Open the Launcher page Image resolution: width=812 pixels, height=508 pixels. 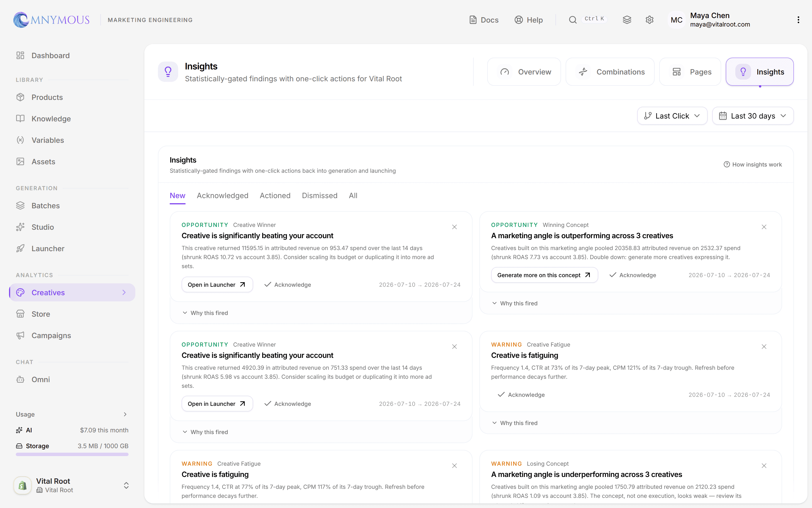[72, 249]
